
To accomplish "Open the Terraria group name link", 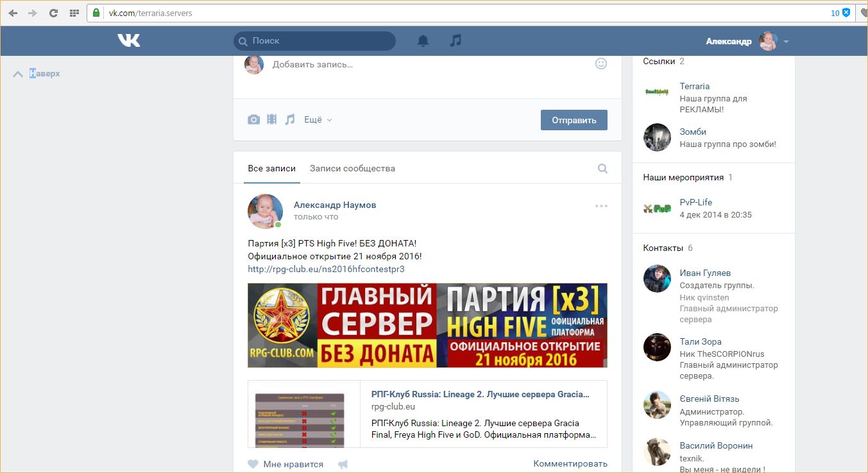I will point(695,86).
